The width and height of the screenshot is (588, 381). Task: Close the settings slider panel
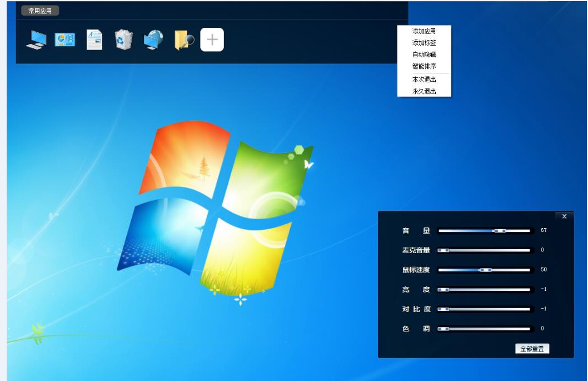[564, 216]
